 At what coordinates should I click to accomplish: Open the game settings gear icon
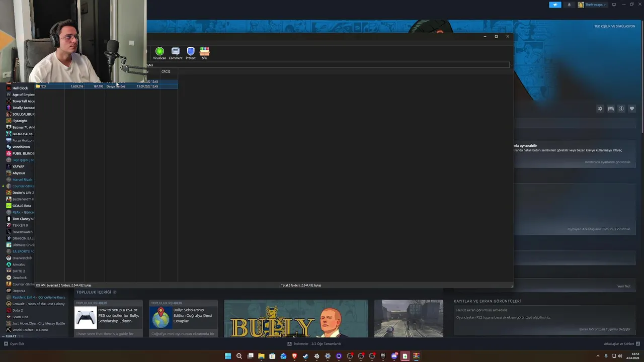(x=600, y=109)
